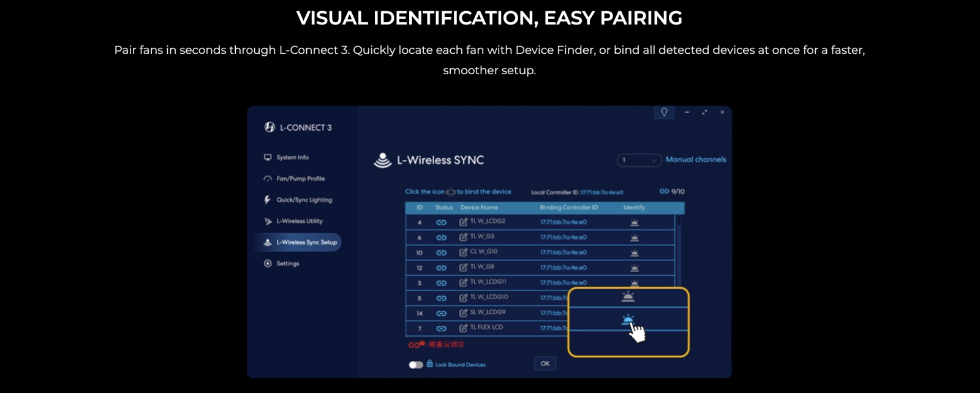Open Settings in the sidebar

(x=282, y=264)
